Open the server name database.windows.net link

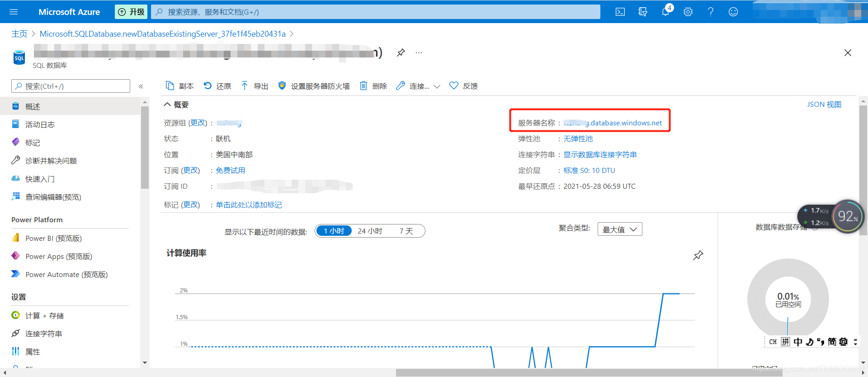coord(613,123)
